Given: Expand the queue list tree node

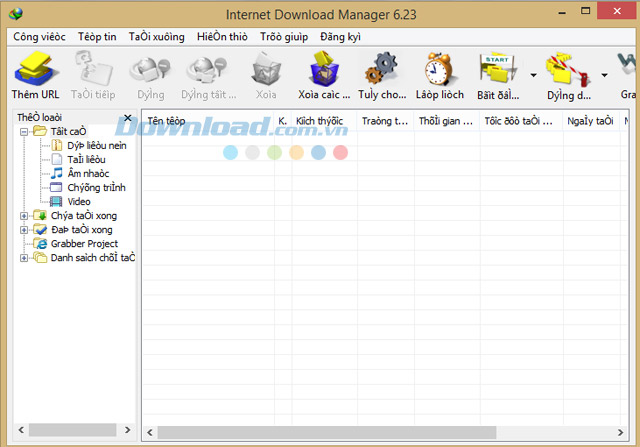Looking at the screenshot, I should point(24,257).
